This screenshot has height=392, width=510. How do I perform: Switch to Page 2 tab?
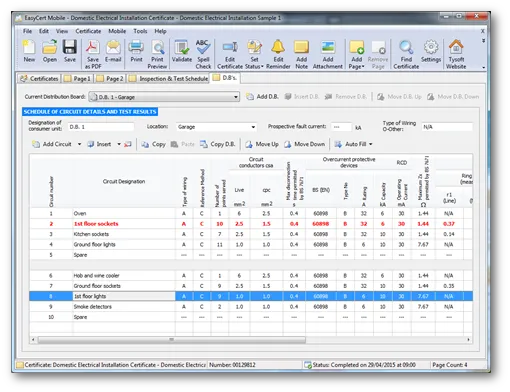[110, 79]
